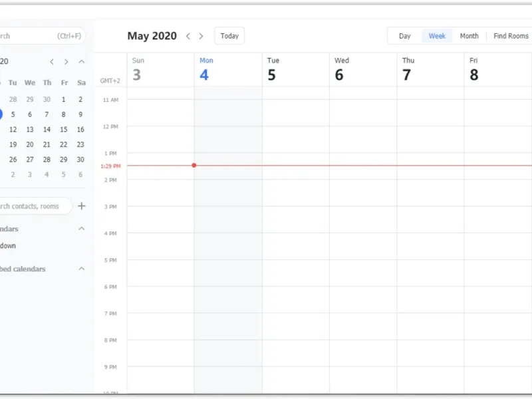
Task: Pick date 12 in mini calendar
Action: click(x=13, y=130)
